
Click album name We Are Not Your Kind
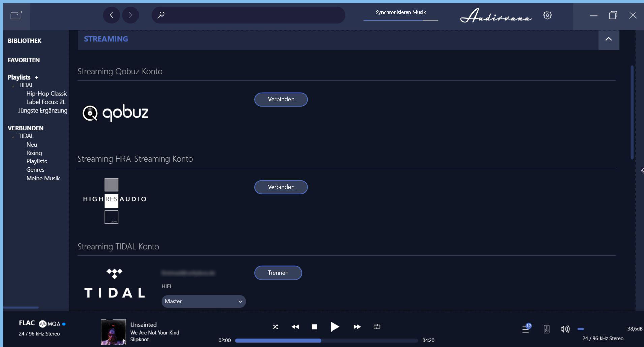[x=155, y=333]
